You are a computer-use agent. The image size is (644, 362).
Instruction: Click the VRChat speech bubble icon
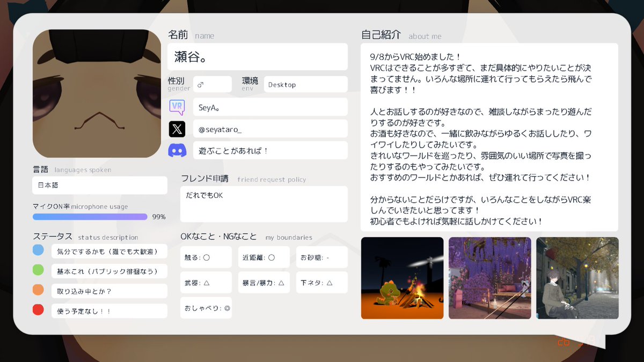coord(177,107)
